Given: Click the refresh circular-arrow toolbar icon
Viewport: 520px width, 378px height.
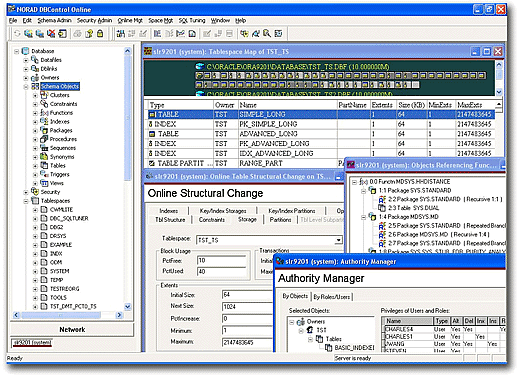Looking at the screenshot, I should pyautogui.click(x=17, y=34).
